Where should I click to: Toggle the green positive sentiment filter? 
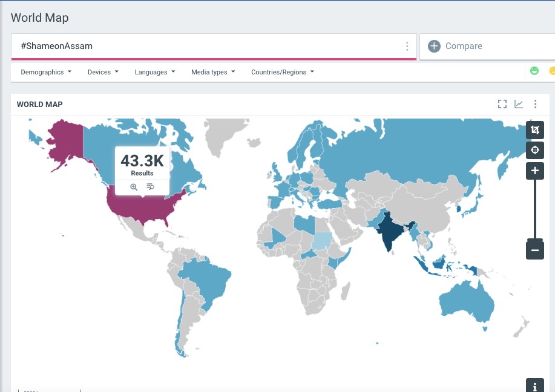[x=534, y=71]
